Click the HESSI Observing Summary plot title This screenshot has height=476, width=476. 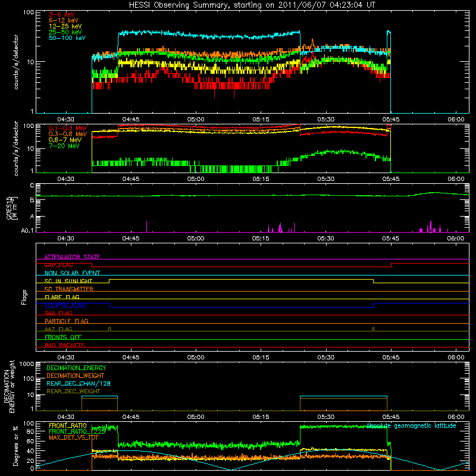[252, 5]
